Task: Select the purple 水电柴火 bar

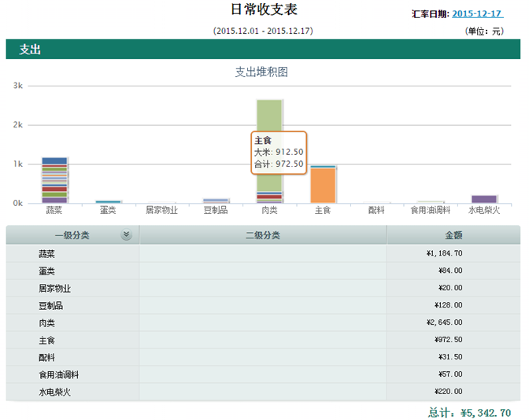Action: click(x=484, y=199)
